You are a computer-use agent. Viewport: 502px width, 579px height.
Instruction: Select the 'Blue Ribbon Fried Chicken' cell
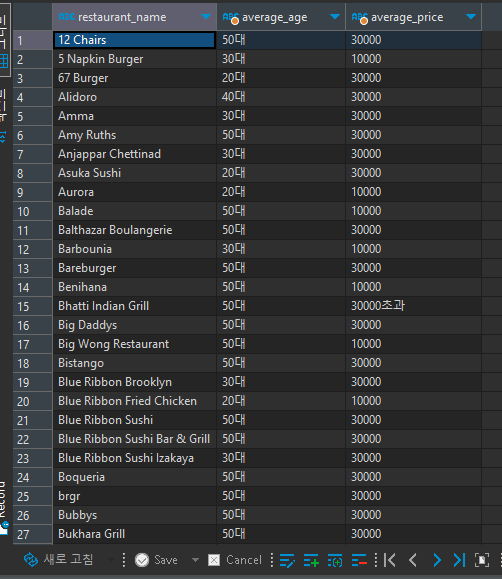click(x=134, y=401)
